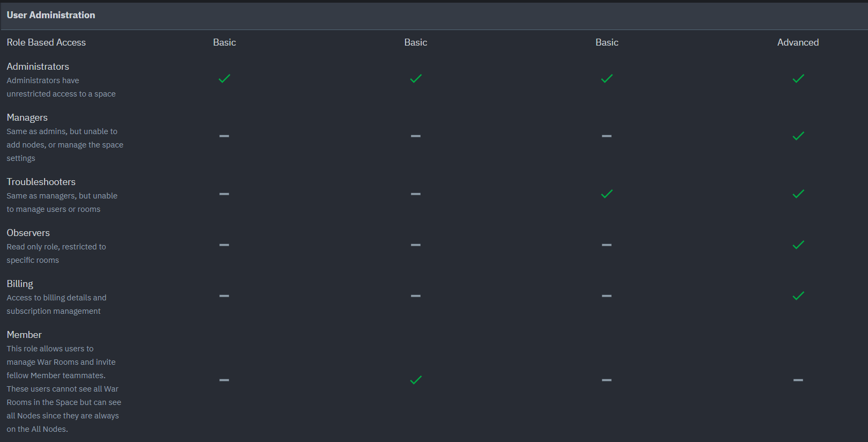Click the Role Based Access row label

coord(46,42)
